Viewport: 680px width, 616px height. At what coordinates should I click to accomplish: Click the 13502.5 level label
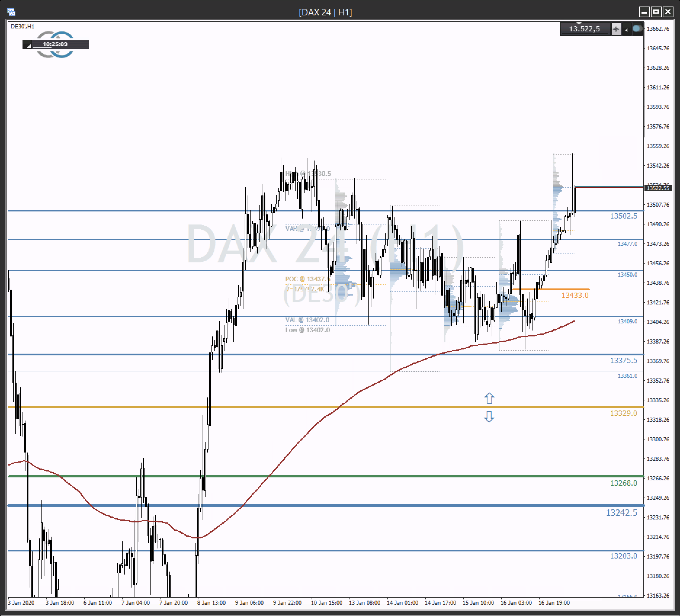tap(624, 216)
